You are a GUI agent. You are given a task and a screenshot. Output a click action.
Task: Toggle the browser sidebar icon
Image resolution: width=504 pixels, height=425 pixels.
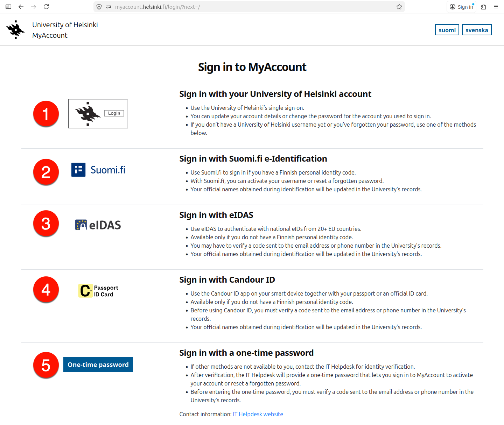pos(8,7)
